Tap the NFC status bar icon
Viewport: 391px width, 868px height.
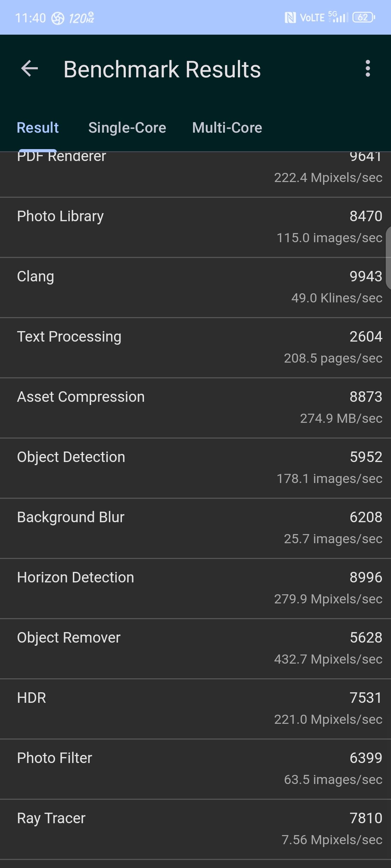290,17
